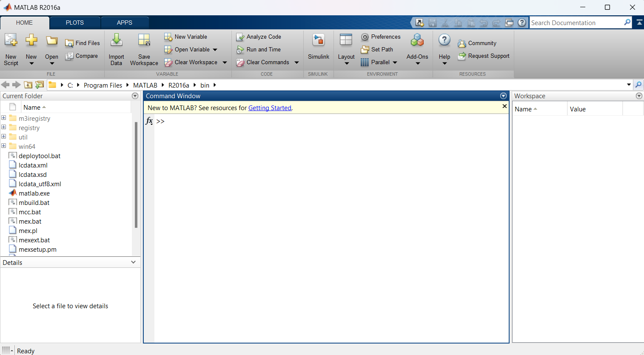
Task: Switch to the PLOTS tab
Action: tap(75, 23)
